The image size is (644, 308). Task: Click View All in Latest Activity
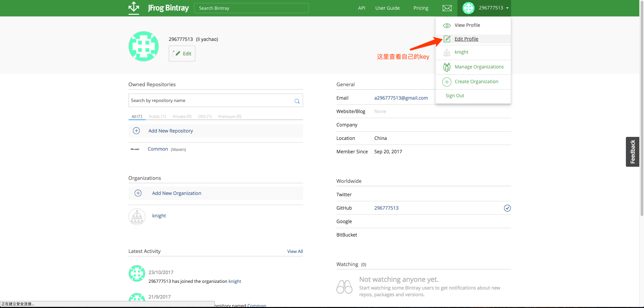[x=295, y=251]
